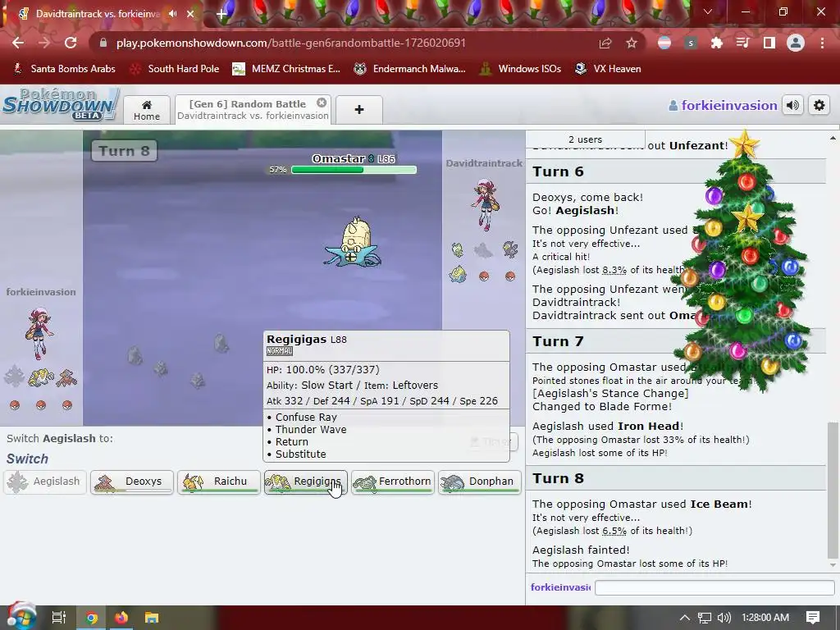Click 'Aegislash fainted!' log line

[581, 550]
